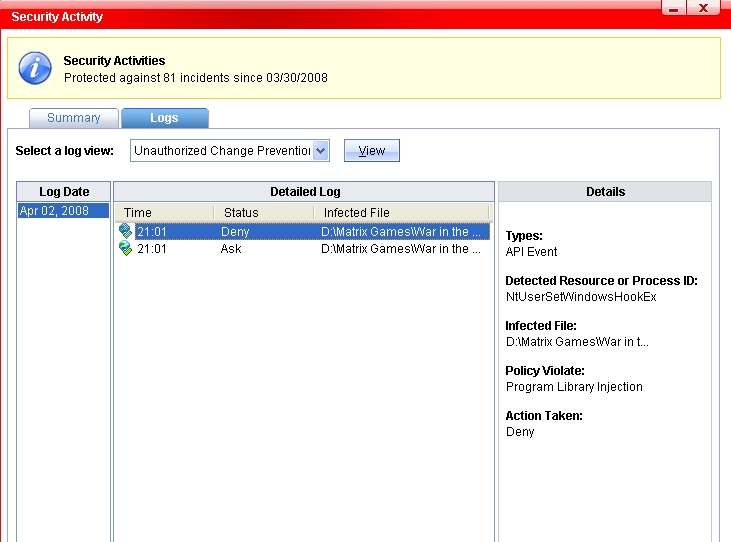Sort by the Status column header
This screenshot has width=731, height=542.
point(264,213)
